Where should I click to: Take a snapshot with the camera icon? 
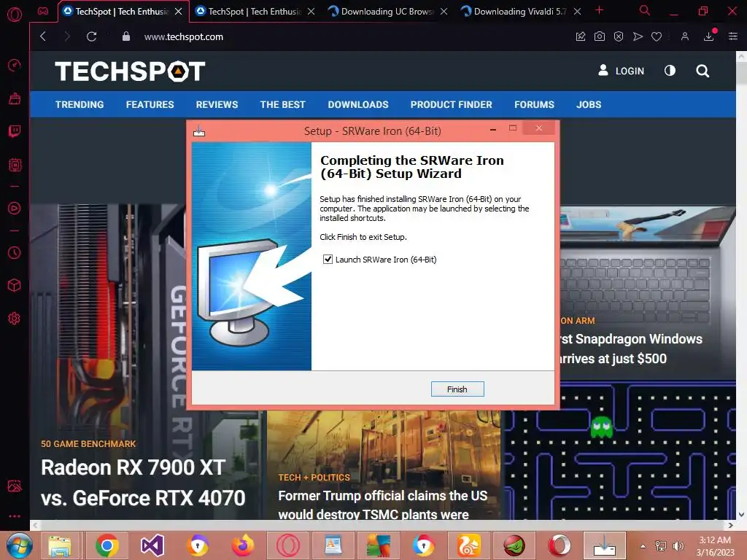600,36
